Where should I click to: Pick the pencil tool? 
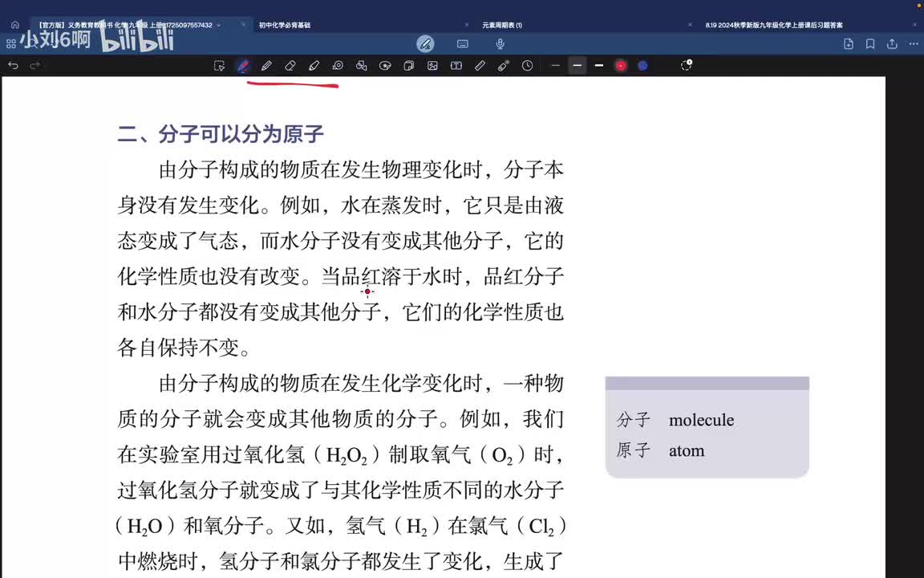(266, 66)
